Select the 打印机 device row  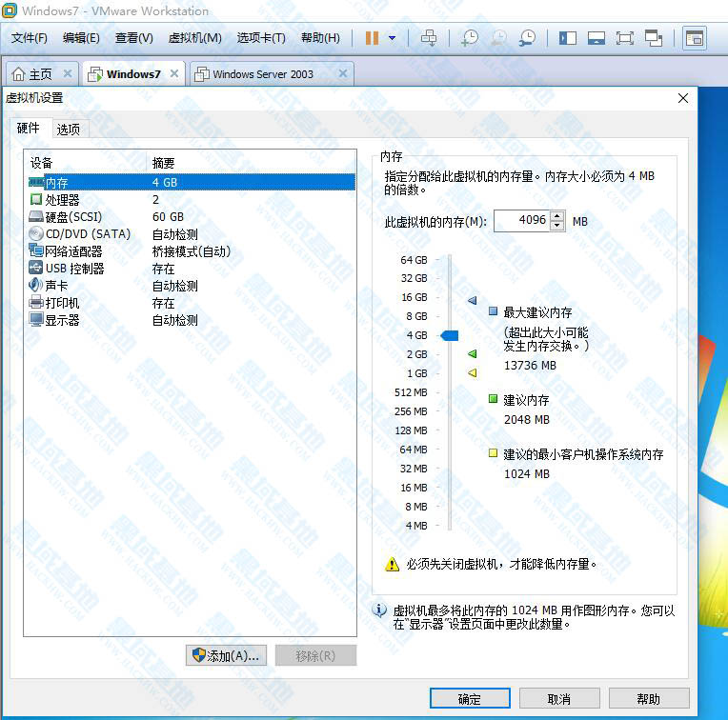point(192,303)
